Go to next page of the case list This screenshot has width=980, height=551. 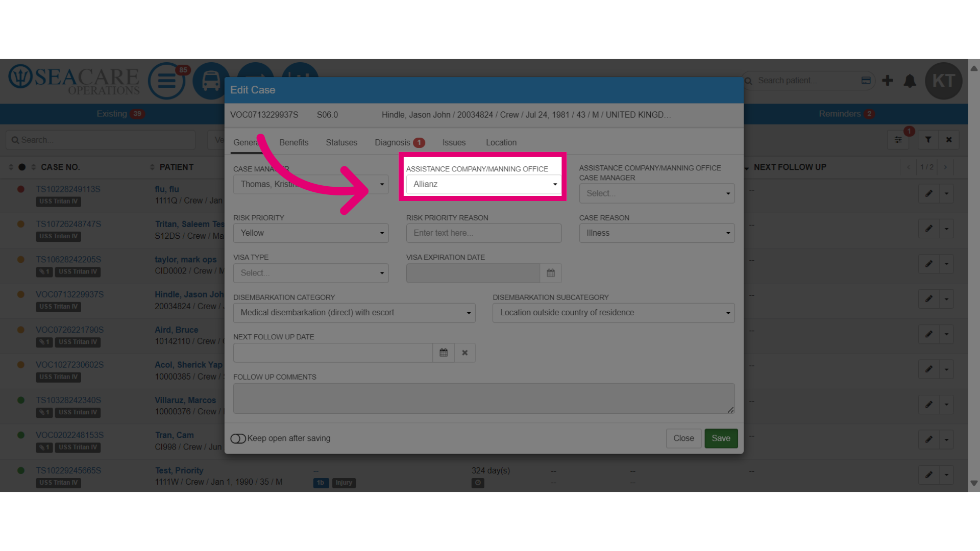(x=945, y=167)
